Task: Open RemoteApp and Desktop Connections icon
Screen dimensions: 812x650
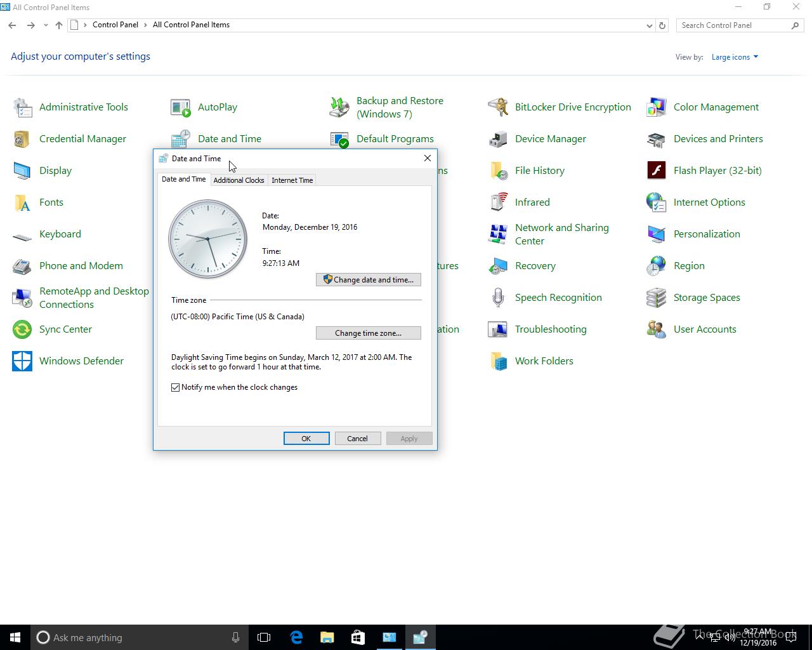Action: point(22,298)
